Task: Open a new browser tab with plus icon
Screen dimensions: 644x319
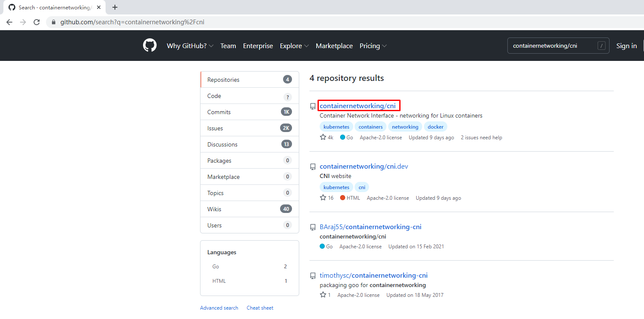Action: tap(114, 7)
